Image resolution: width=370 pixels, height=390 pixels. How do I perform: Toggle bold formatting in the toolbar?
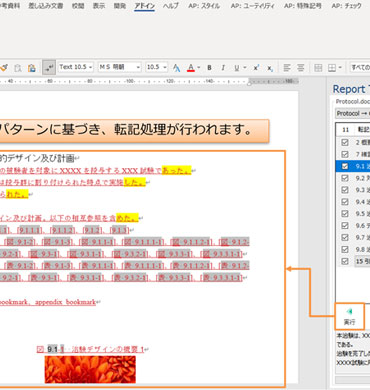click(209, 68)
